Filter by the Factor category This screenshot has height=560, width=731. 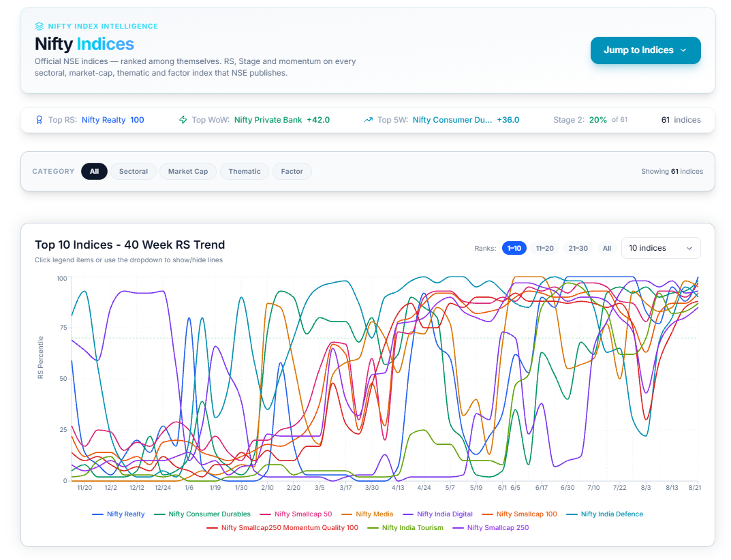[x=292, y=171]
